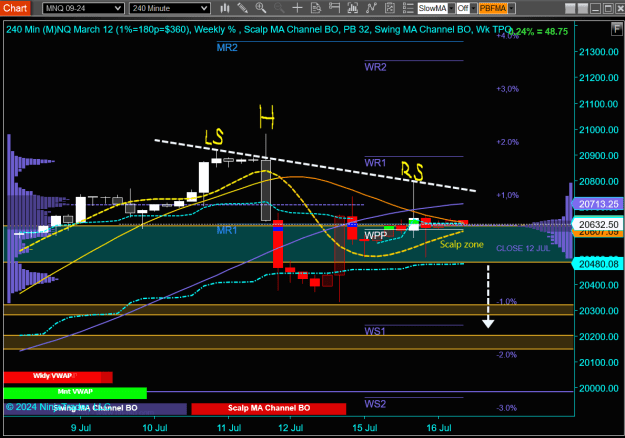Click the 15 Jul date label
The height and width of the screenshot is (438, 625).
coord(365,428)
